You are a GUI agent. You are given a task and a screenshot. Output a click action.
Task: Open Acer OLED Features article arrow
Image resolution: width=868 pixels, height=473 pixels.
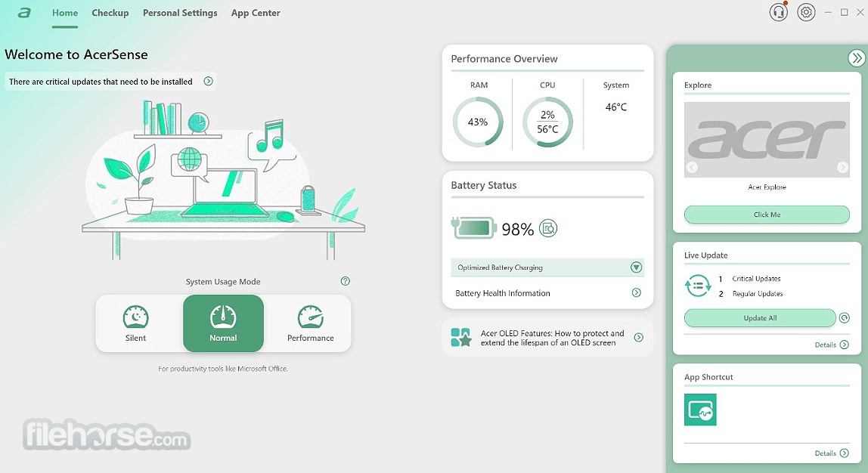click(639, 338)
